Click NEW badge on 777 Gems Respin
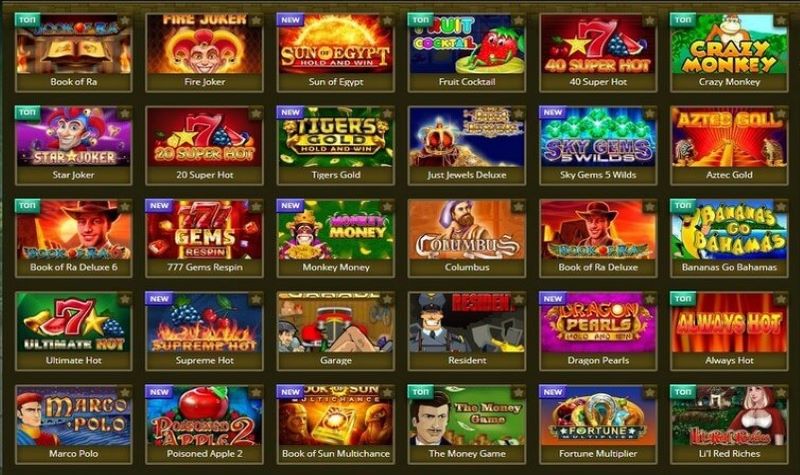Image resolution: width=800 pixels, height=475 pixels. coord(159,205)
